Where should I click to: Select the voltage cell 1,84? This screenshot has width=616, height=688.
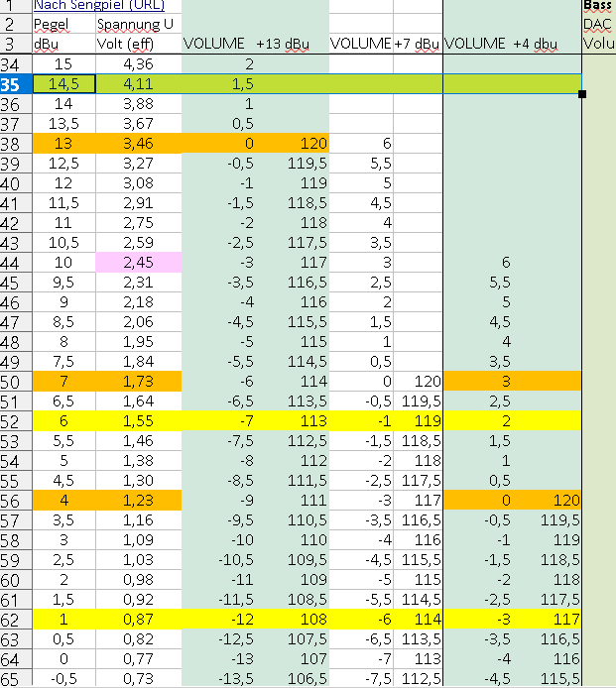point(138,362)
